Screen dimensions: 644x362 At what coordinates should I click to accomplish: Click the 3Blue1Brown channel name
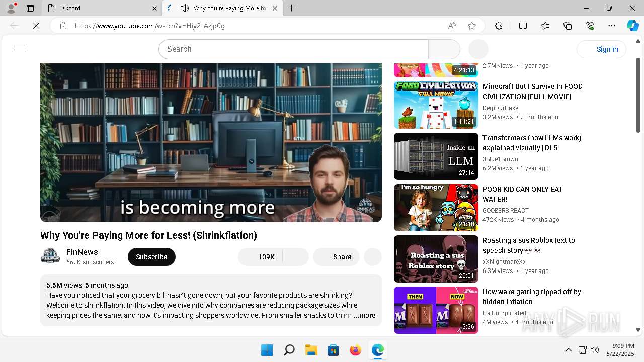pyautogui.click(x=500, y=159)
